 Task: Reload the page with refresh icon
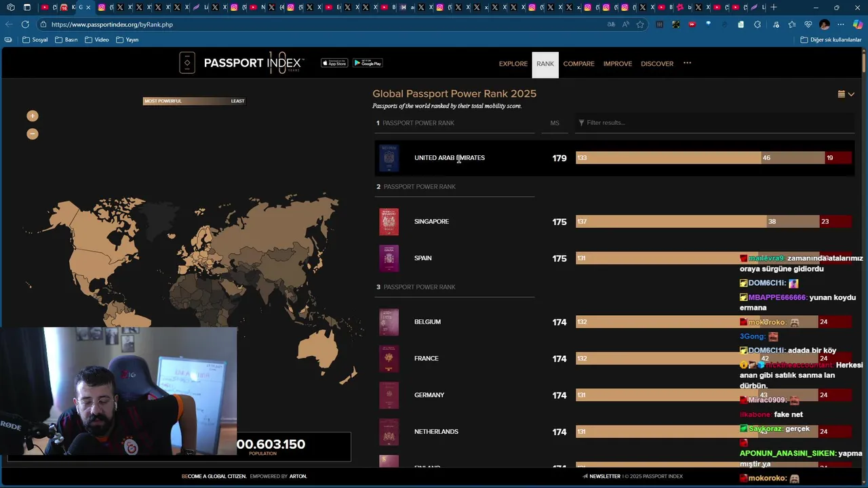25,24
